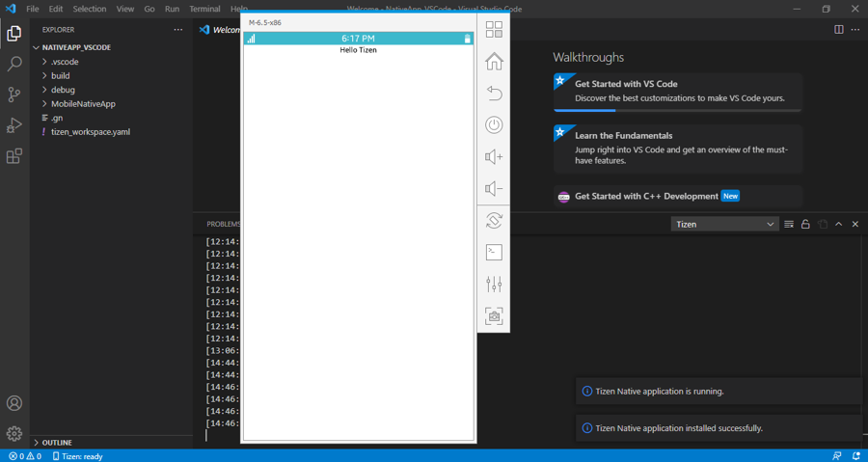Click Get Started with C++ Development
Image resolution: width=868 pixels, height=462 pixels.
point(646,196)
